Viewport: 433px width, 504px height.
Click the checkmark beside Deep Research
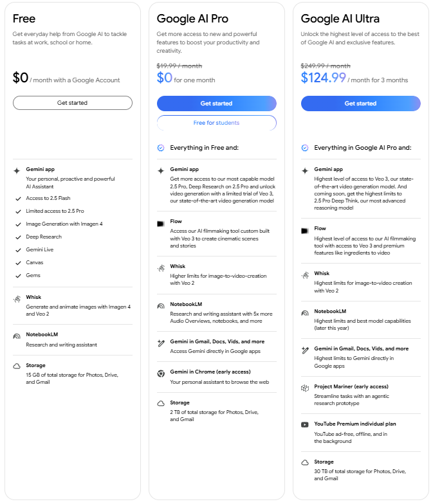coord(17,237)
